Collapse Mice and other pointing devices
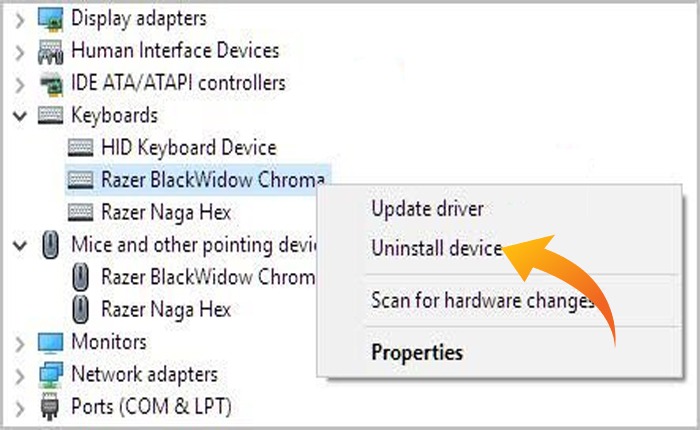Viewport: 700px width, 430px height. [x=20, y=244]
